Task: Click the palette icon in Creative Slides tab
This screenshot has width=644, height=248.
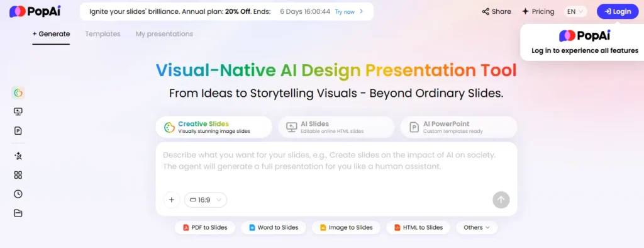Action: (x=169, y=128)
